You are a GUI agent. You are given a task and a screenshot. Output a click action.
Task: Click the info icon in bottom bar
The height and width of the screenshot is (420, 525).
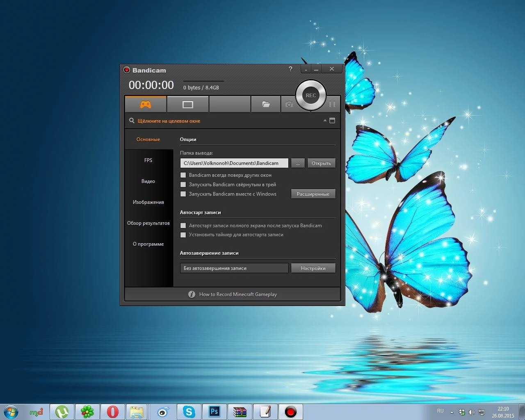coord(192,294)
